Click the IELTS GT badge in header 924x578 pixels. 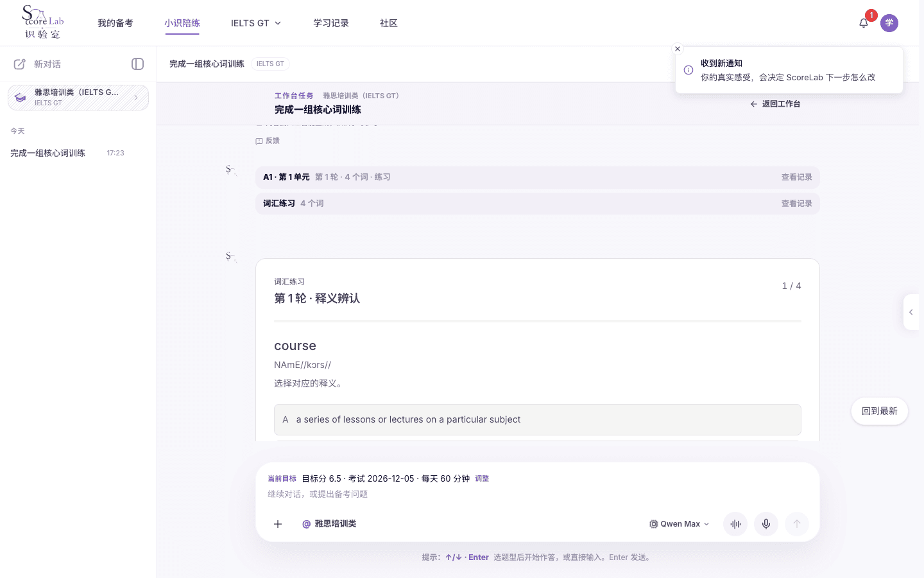point(270,64)
